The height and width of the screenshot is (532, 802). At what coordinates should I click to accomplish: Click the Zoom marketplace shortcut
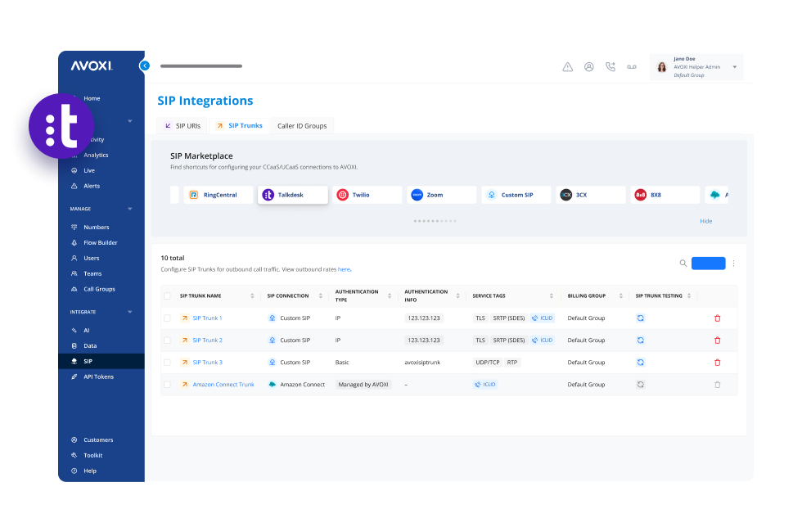[441, 195]
